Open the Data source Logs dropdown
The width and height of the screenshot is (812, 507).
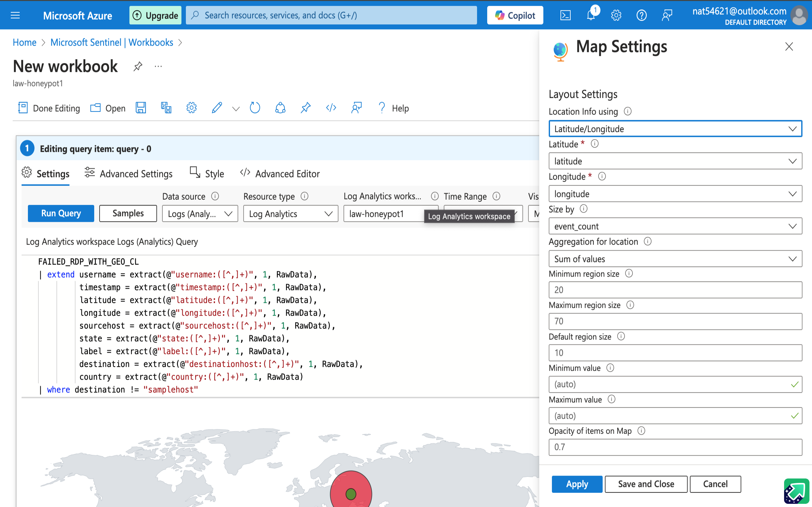200,214
